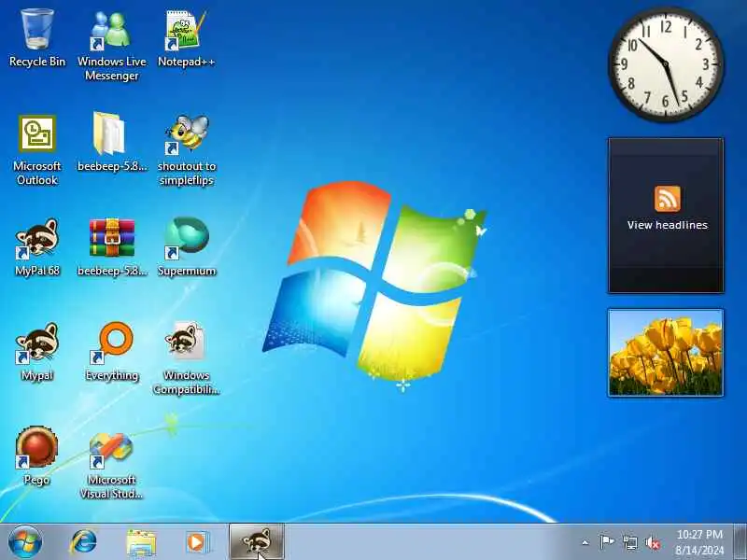
Task: Click the muted volume speaker icon
Action: point(653,542)
